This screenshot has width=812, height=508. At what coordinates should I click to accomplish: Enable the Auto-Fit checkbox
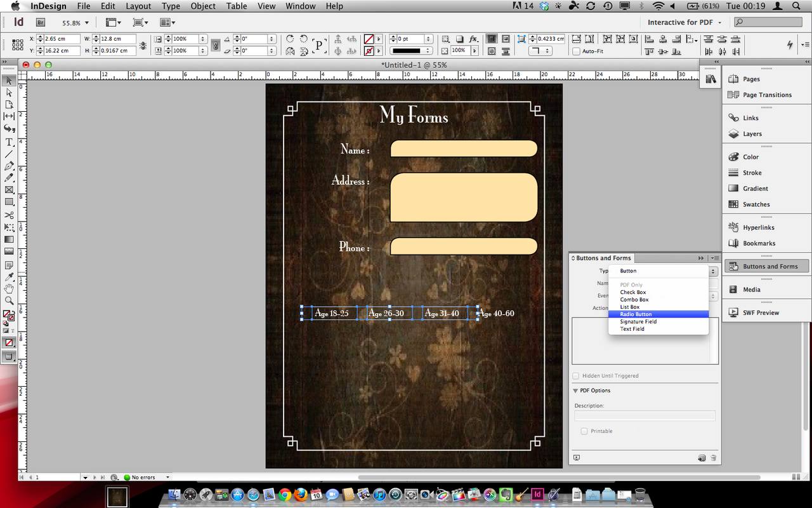click(576, 51)
